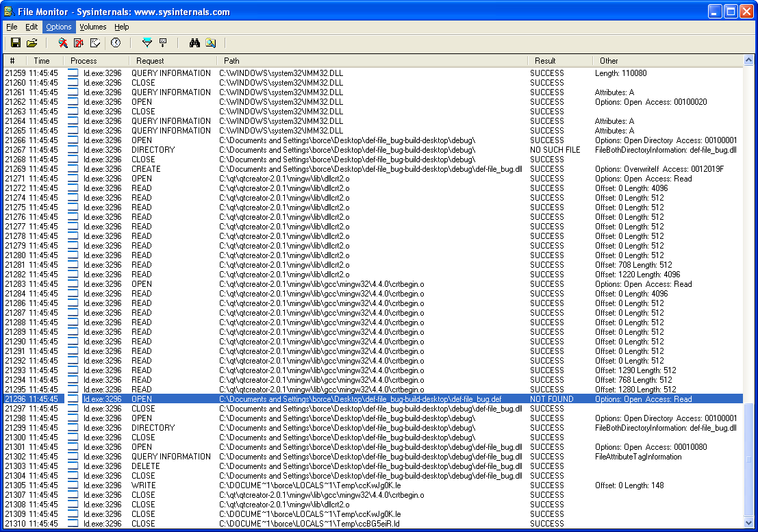Click the vertical scrollbar up arrow
This screenshot has height=532, width=758.
(748, 61)
